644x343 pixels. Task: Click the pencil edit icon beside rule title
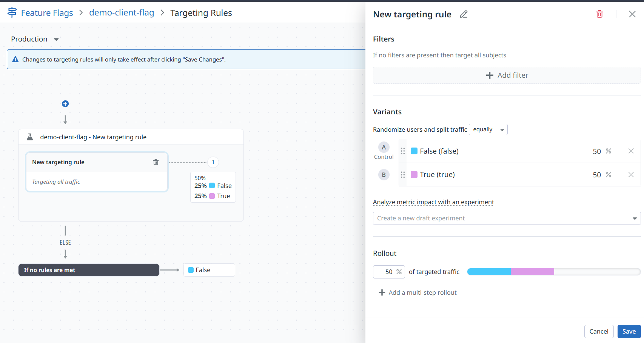point(464,14)
